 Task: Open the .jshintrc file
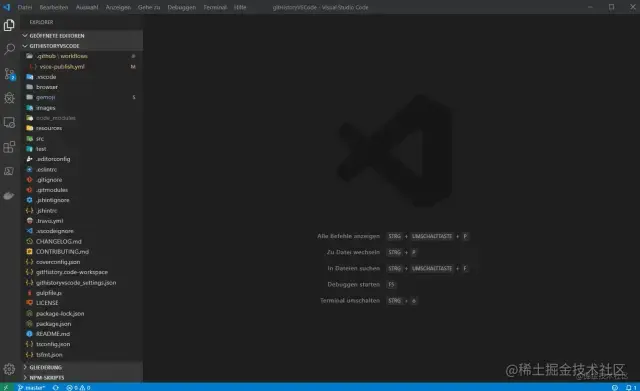point(82,211)
